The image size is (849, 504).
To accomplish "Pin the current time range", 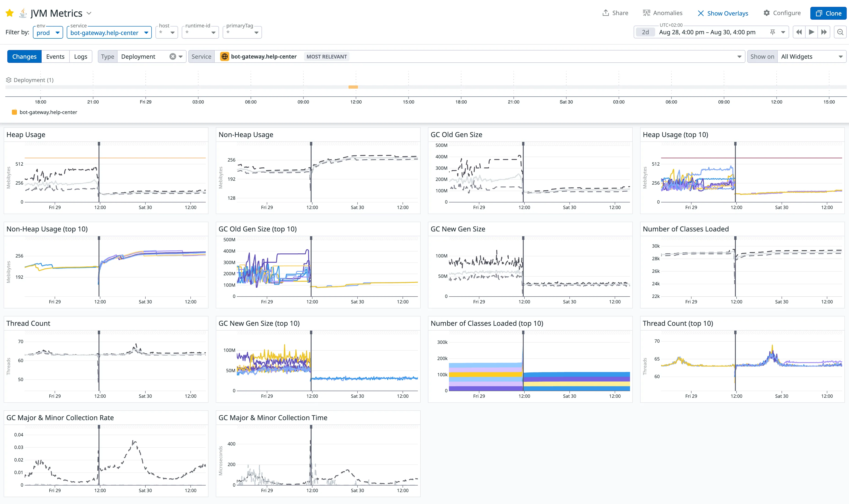I will (x=773, y=32).
